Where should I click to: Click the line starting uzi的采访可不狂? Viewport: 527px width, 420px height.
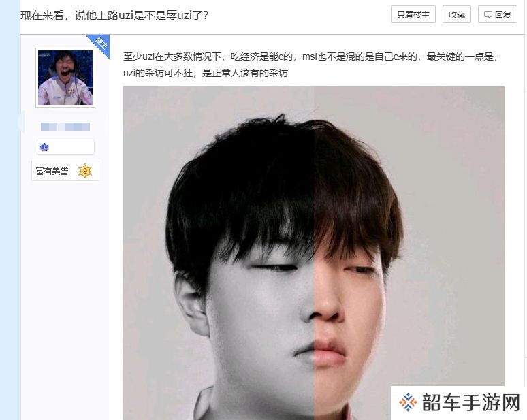click(206, 73)
